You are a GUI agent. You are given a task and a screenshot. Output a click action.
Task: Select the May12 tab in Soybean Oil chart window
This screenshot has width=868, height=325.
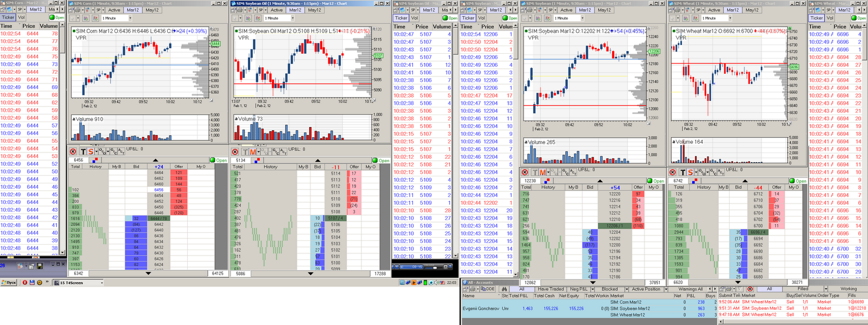315,10
